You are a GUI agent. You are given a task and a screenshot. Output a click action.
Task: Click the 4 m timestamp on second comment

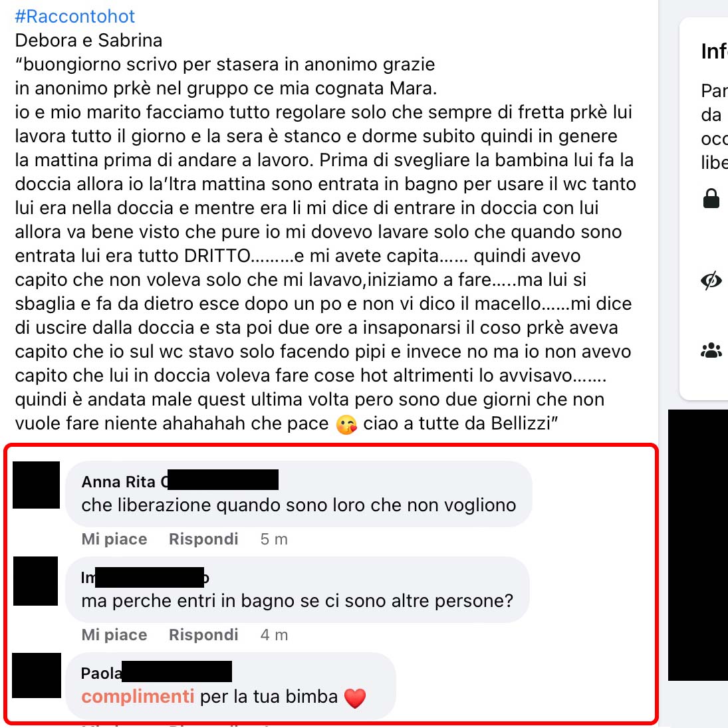(274, 635)
